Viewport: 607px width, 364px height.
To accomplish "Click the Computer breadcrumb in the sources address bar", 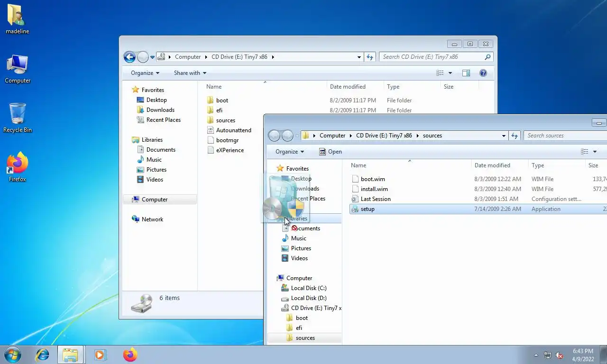I will (332, 136).
